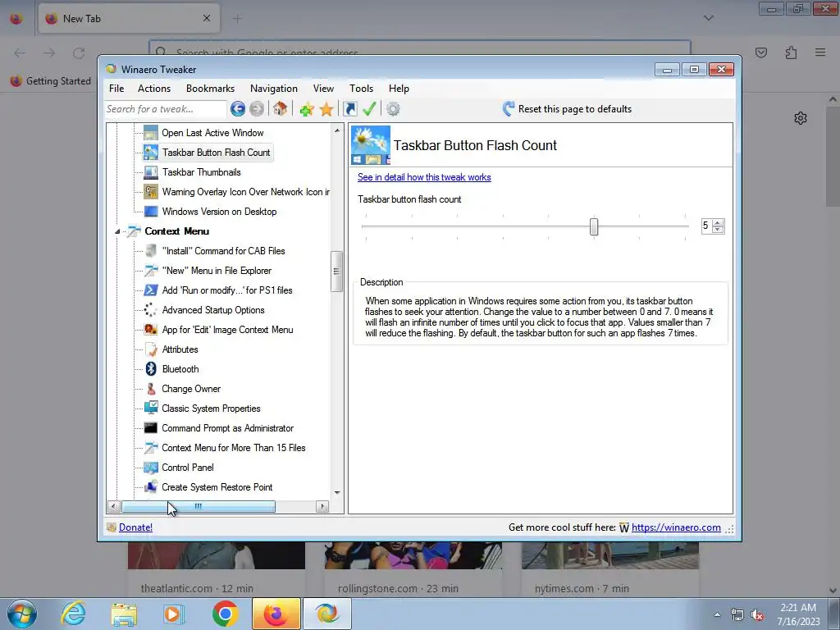The width and height of the screenshot is (840, 630).
Task: Click the shortcut arrow toolbar icon
Action: [x=349, y=109]
